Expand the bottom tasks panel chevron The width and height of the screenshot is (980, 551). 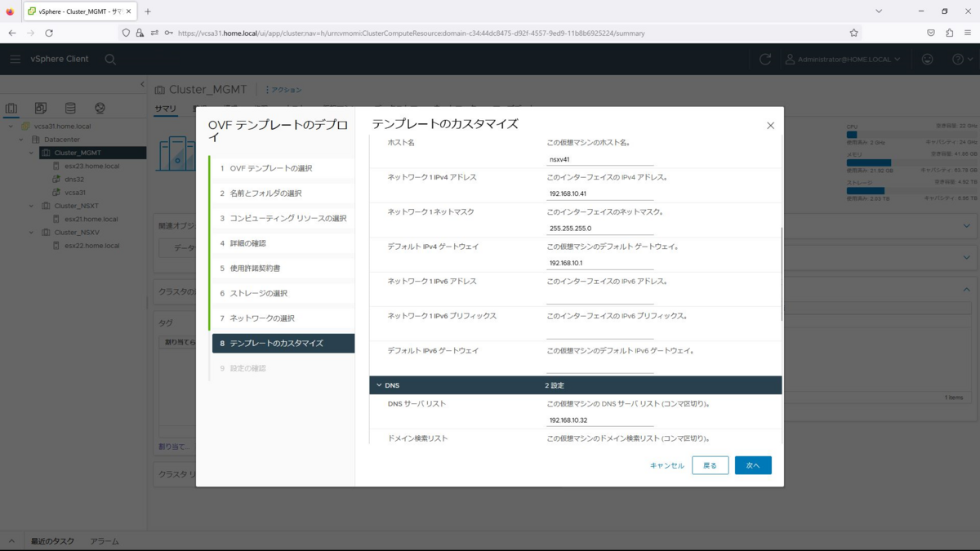(11, 541)
